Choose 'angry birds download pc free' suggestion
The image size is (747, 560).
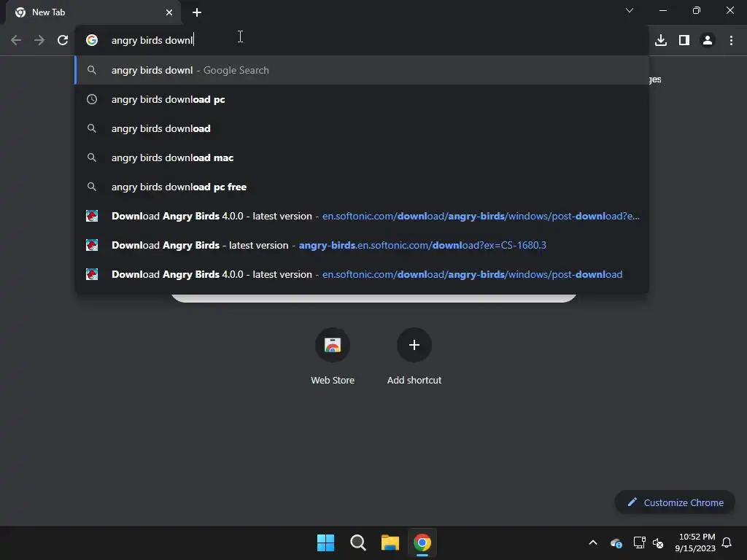tap(362, 187)
